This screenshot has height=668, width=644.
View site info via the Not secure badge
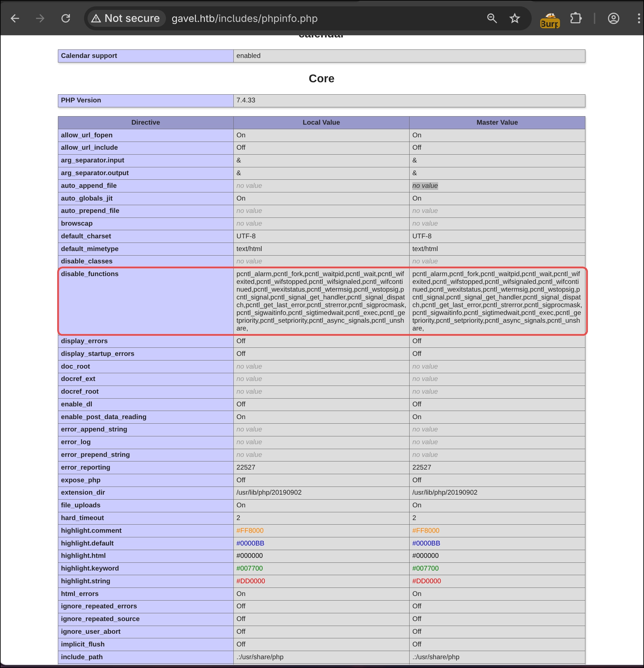coord(125,18)
